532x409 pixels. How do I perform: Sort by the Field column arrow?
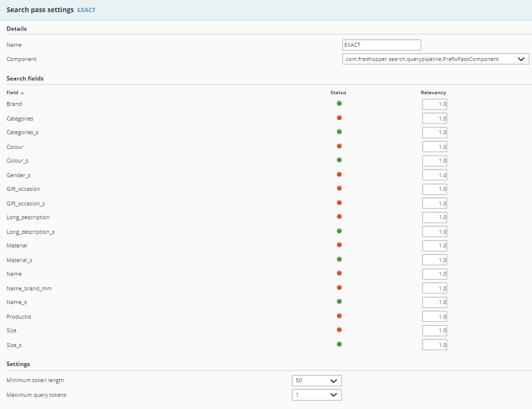pyautogui.click(x=22, y=93)
